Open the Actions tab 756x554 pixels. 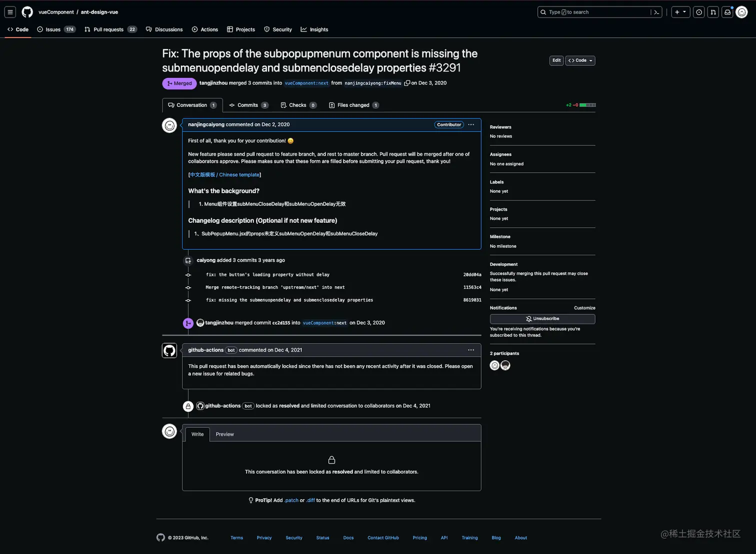[205, 29]
